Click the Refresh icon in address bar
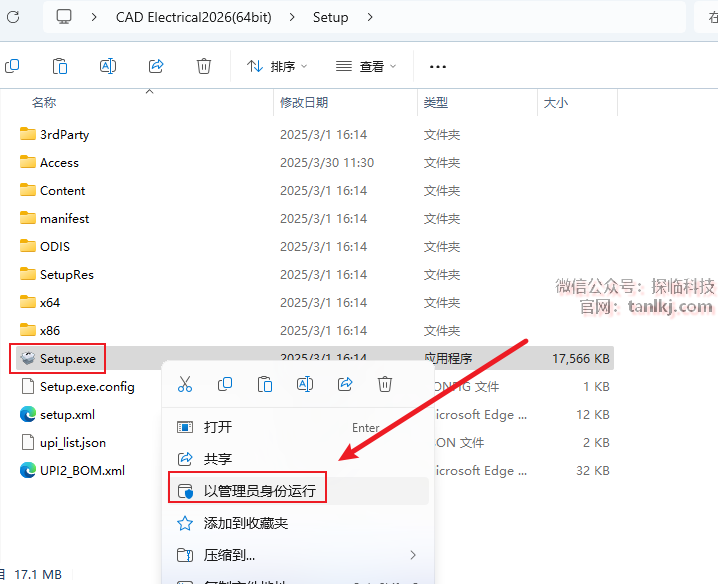Screen dimensions: 718x584 pos(13,17)
